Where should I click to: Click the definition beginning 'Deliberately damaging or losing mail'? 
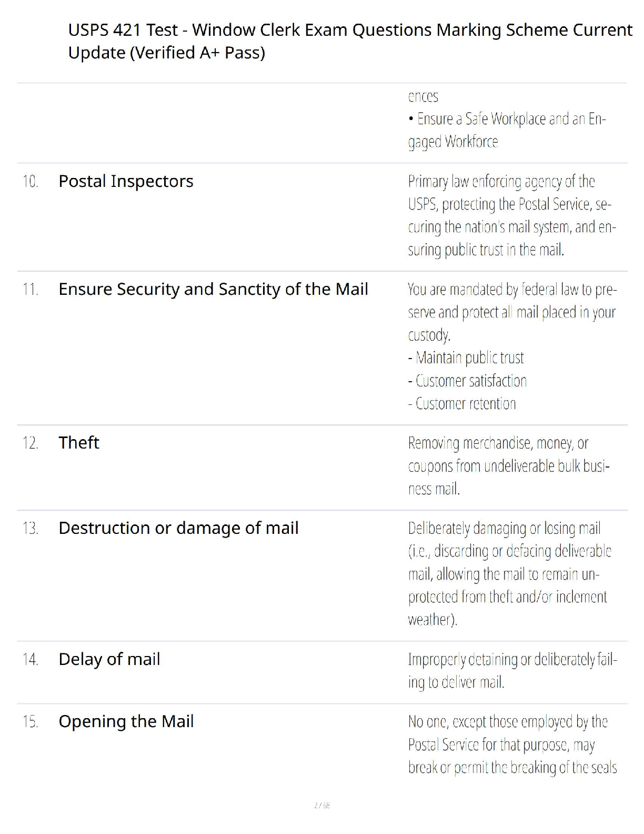tap(509, 574)
